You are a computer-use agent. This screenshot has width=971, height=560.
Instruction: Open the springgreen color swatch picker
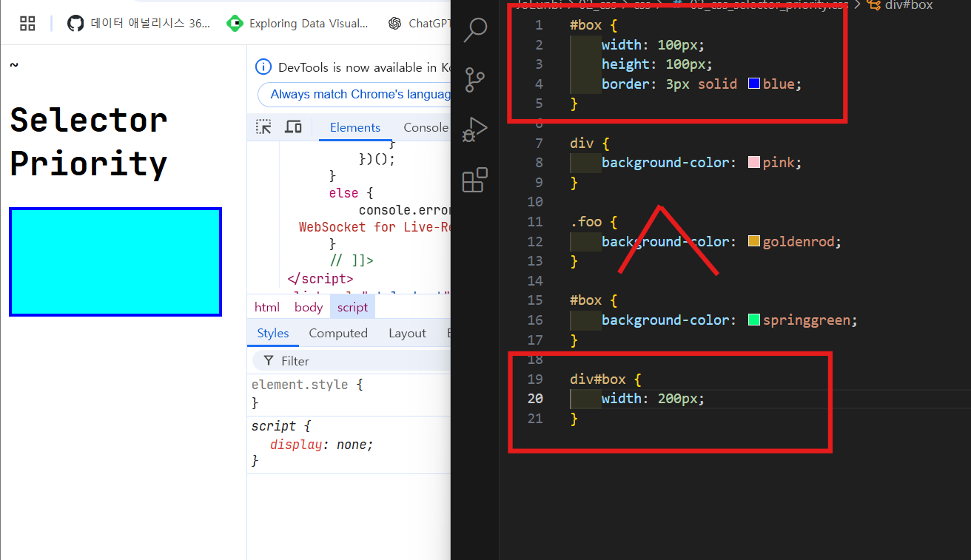point(754,320)
